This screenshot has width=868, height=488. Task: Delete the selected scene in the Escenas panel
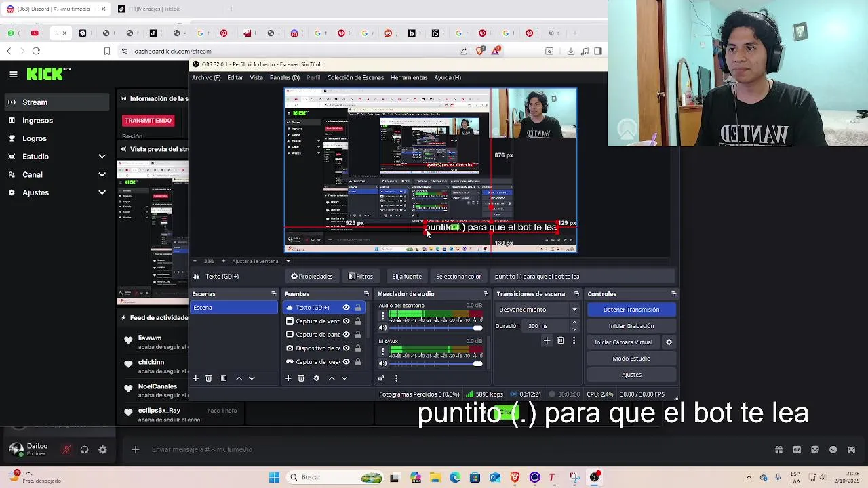[209, 378]
